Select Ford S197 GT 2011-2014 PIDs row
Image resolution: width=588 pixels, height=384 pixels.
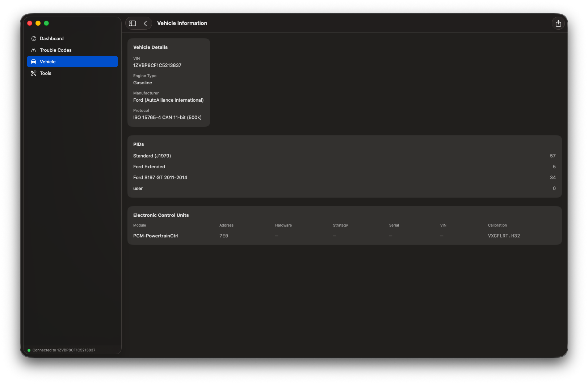click(x=344, y=177)
